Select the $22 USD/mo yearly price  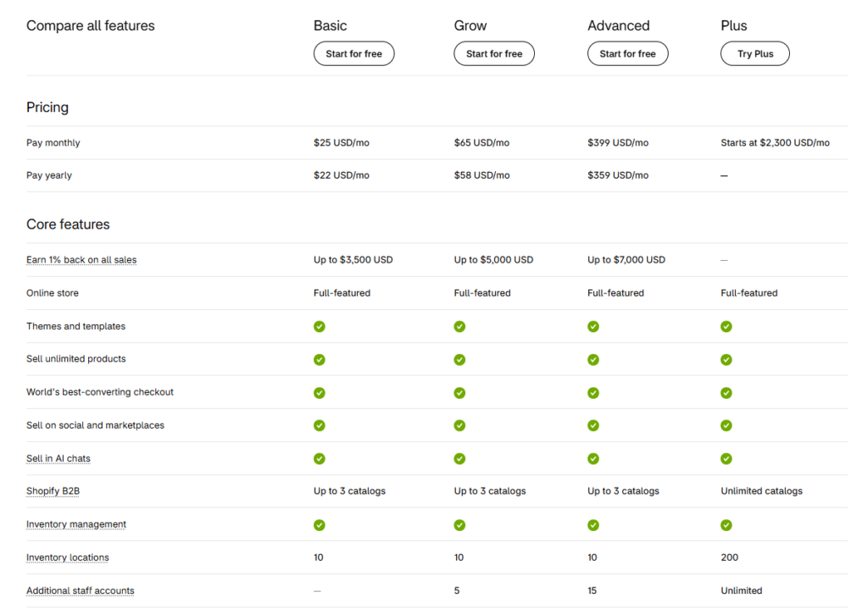342,175
